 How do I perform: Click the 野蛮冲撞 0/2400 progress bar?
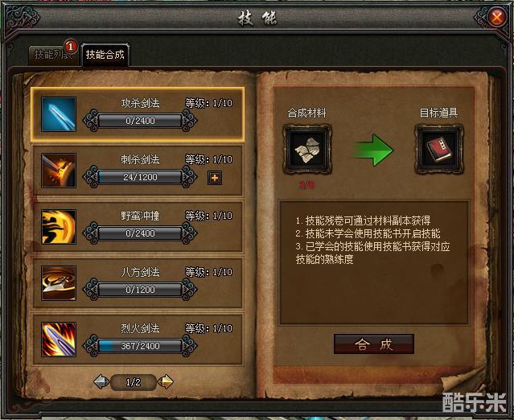point(140,233)
